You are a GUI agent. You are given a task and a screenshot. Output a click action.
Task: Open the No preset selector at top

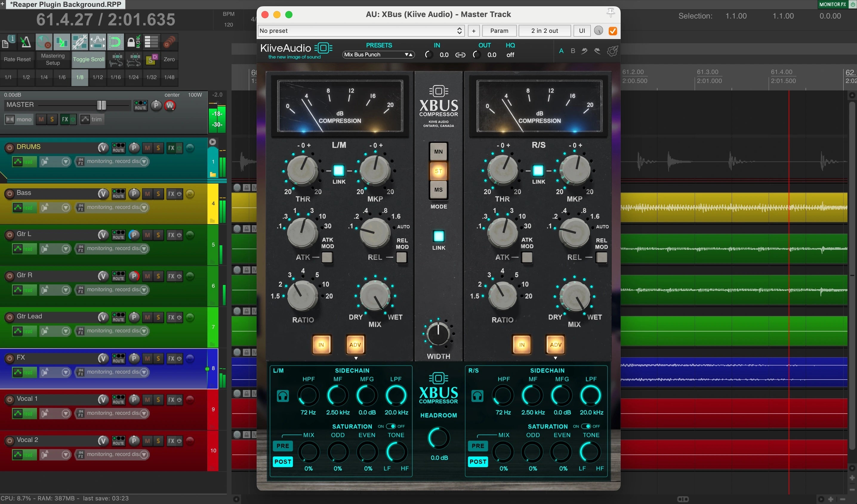pos(360,31)
